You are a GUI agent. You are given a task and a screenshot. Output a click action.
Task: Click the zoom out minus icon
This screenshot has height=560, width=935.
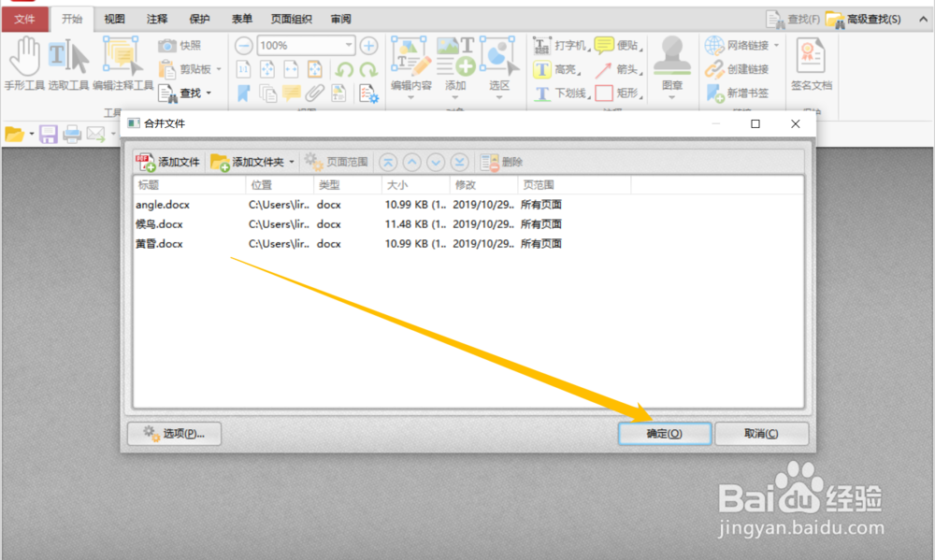point(243,45)
